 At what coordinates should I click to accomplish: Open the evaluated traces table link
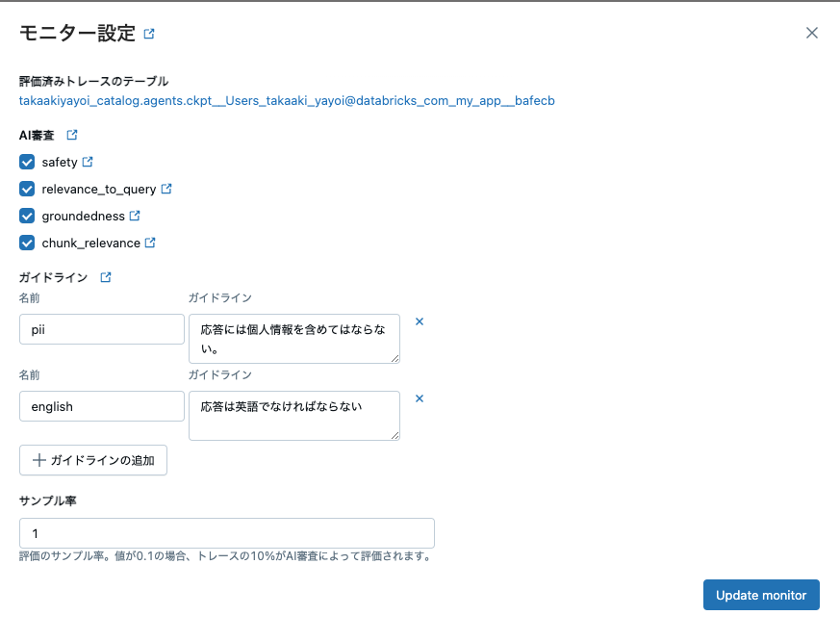click(x=286, y=99)
